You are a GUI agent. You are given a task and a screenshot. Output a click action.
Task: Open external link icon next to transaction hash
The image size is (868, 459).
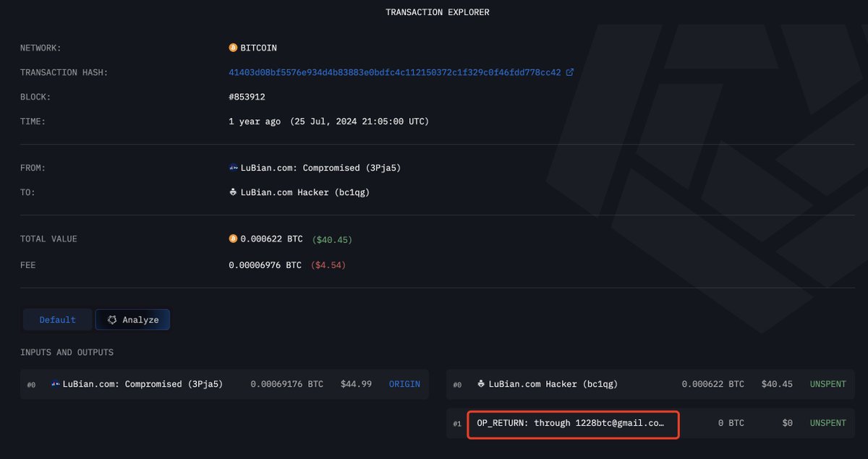click(570, 72)
